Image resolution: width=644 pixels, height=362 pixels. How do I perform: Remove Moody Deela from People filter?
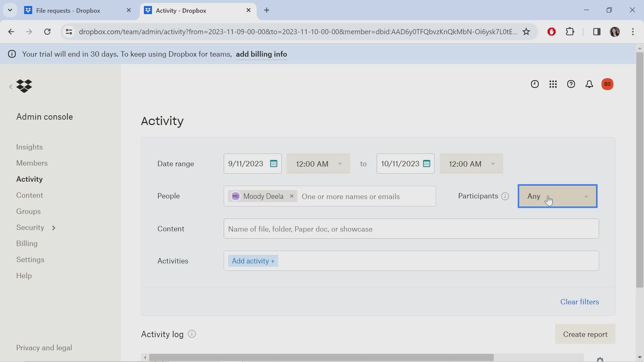coord(292,196)
